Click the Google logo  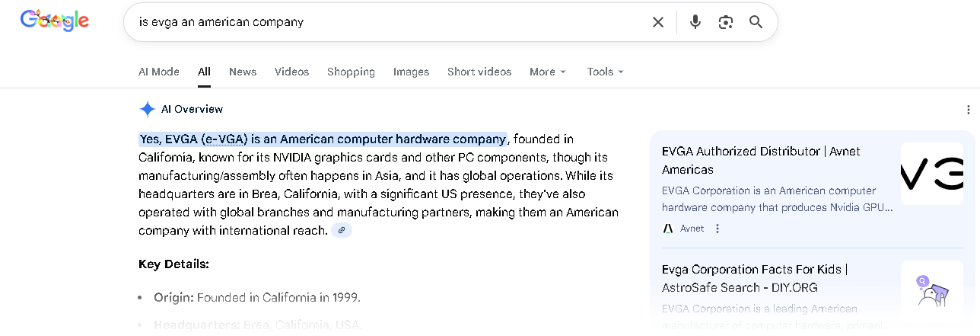pos(55,21)
